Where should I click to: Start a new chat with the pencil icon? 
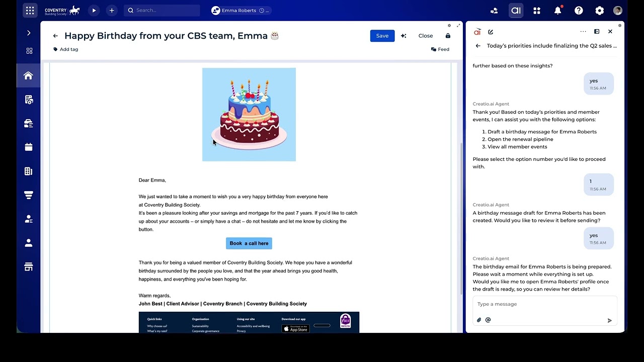pos(491,32)
